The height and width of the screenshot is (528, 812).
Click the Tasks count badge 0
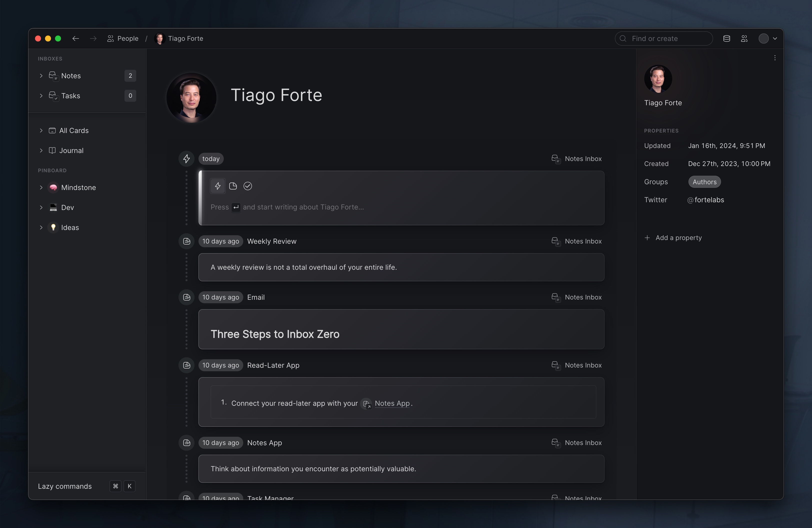click(x=130, y=96)
